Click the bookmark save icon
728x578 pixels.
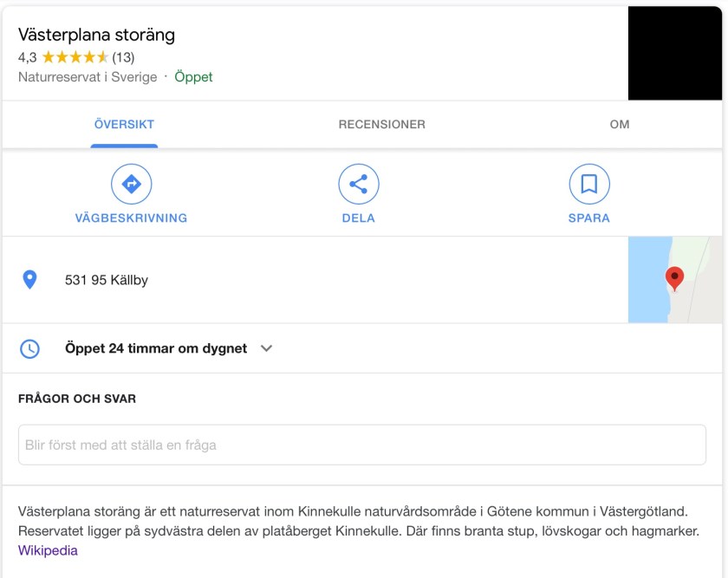pos(588,184)
